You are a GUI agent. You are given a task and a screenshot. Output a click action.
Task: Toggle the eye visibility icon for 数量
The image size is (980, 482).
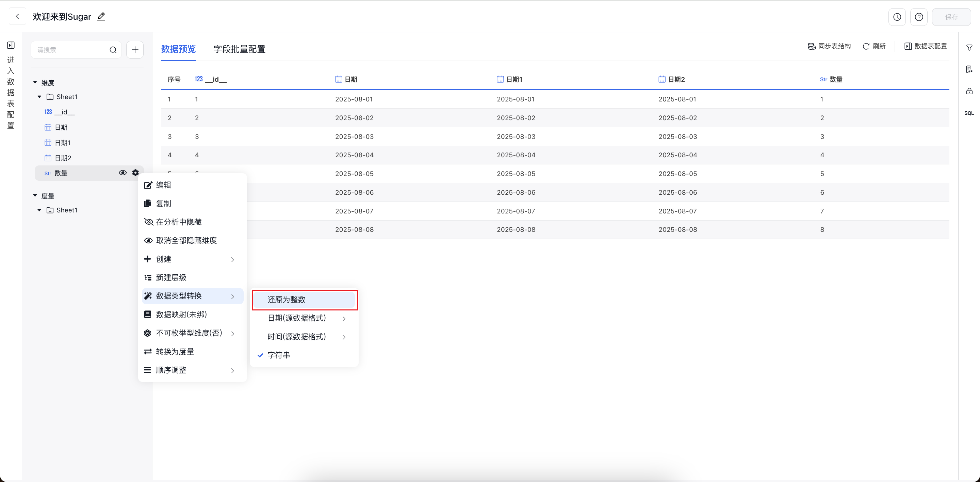(x=122, y=173)
